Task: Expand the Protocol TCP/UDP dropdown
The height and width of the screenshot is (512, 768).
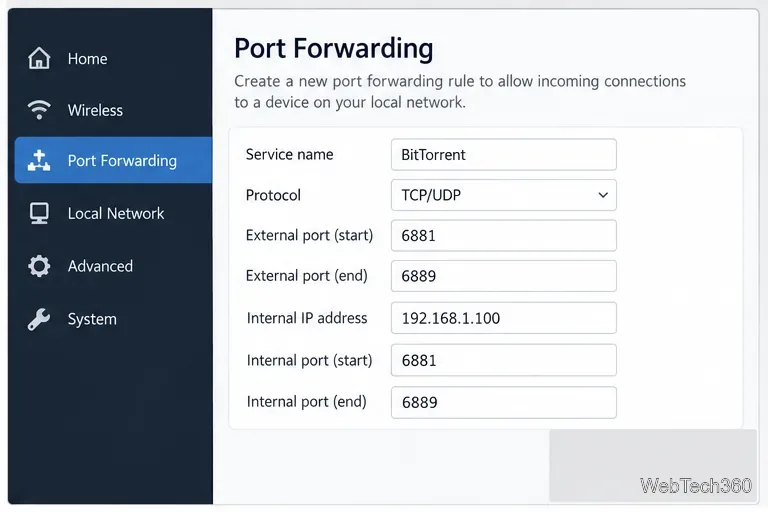Action: [x=504, y=195]
